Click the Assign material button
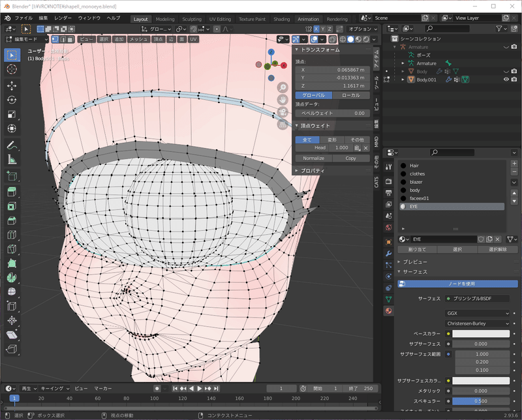 [417, 249]
